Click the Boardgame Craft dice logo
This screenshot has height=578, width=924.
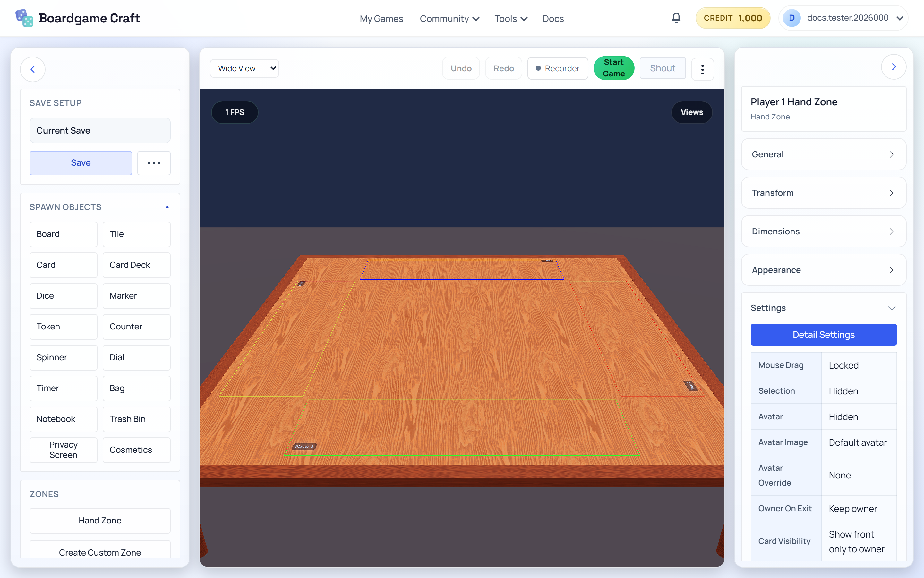click(x=24, y=18)
